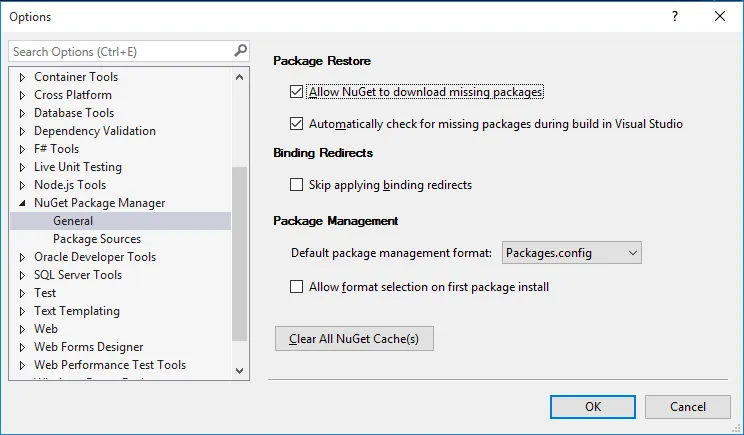744x435 pixels.
Task: Select General under NuGet Package Manager
Action: (73, 221)
